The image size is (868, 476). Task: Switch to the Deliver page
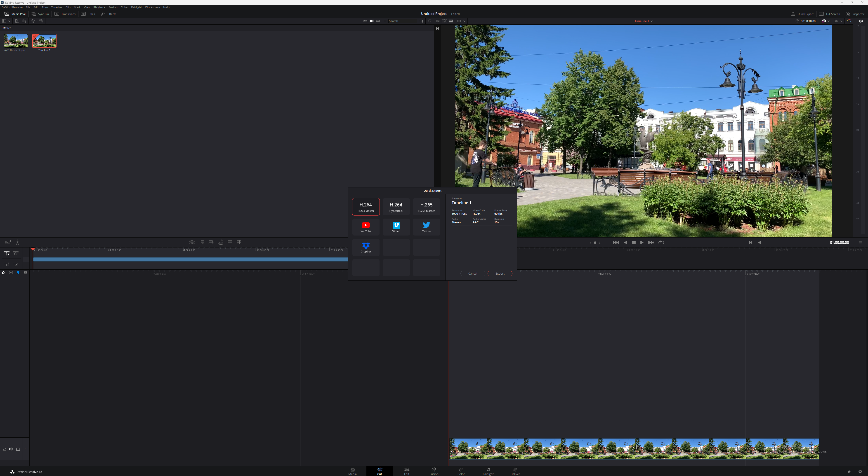[x=515, y=471]
